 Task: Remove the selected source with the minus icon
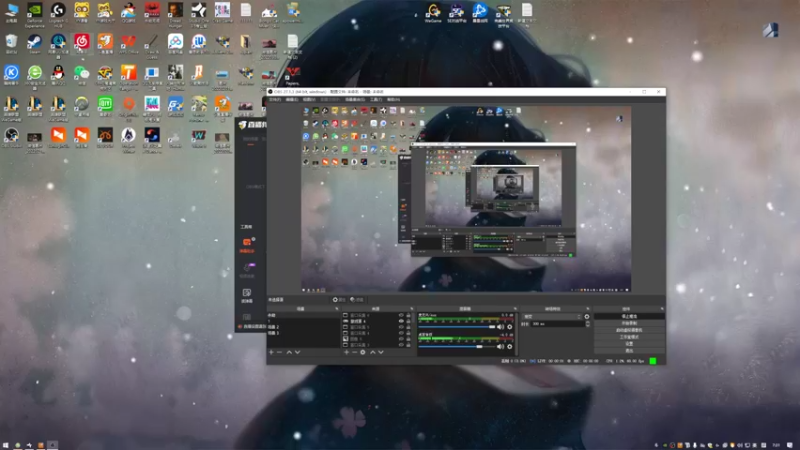tap(355, 352)
